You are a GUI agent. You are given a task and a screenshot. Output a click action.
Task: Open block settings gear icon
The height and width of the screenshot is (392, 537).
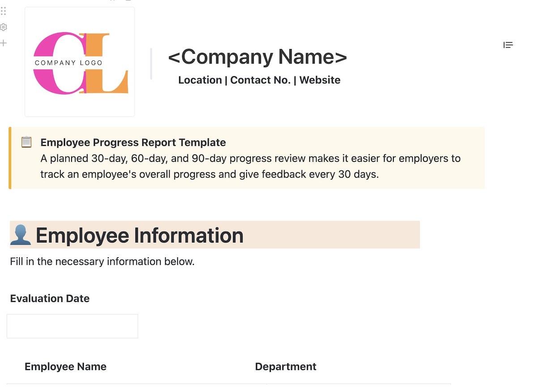[x=3, y=27]
